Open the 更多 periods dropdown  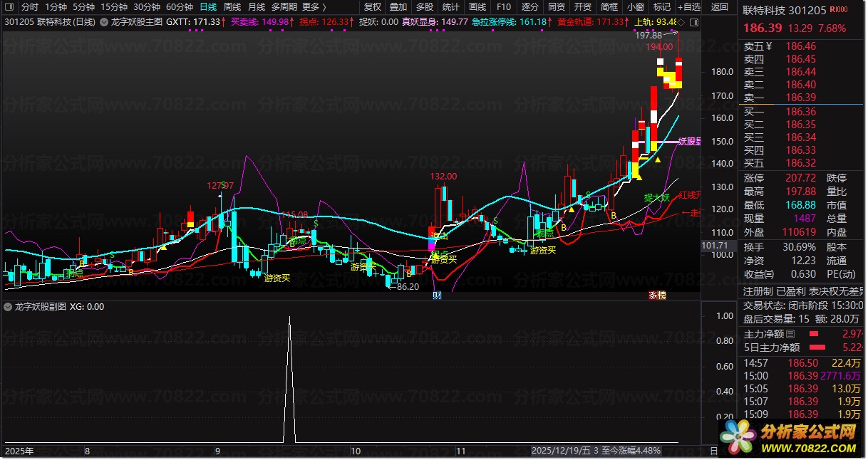click(x=314, y=6)
